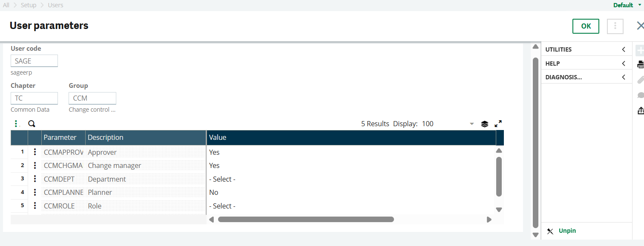Screen dimensions: 644x246
Task: Click the create new (+) icon
Action: (641, 50)
